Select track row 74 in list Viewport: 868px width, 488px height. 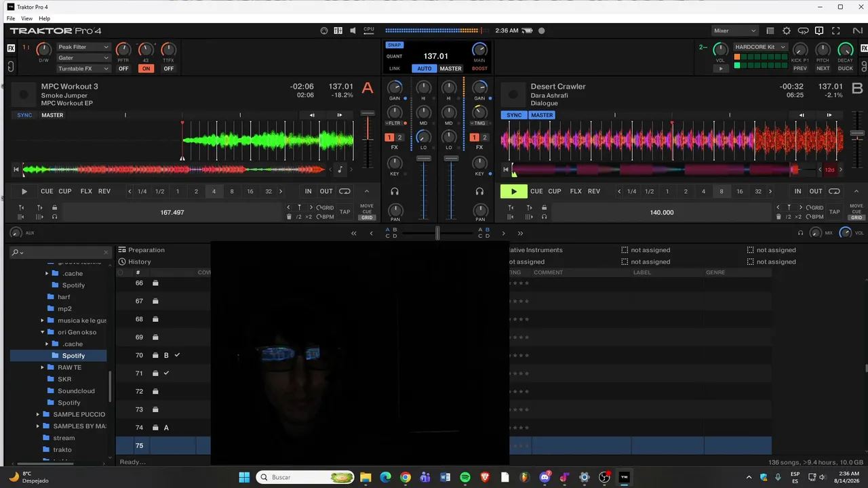click(x=443, y=428)
